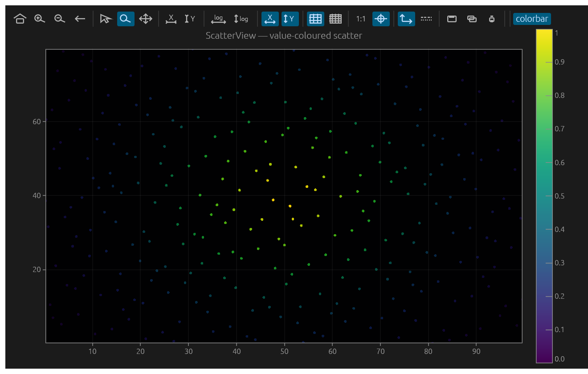The height and width of the screenshot is (374, 588).
Task: Select the pan four-arrow tool
Action: [x=146, y=19]
